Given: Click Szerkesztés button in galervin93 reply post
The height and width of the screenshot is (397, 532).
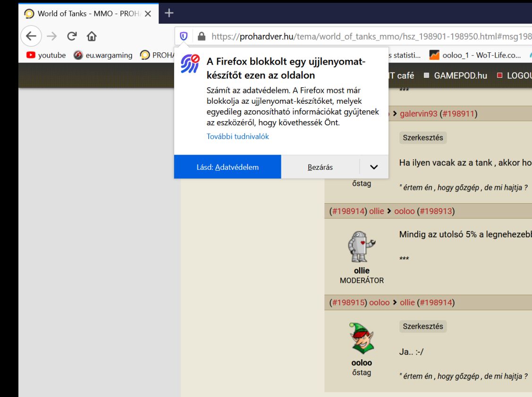Looking at the screenshot, I should [423, 138].
